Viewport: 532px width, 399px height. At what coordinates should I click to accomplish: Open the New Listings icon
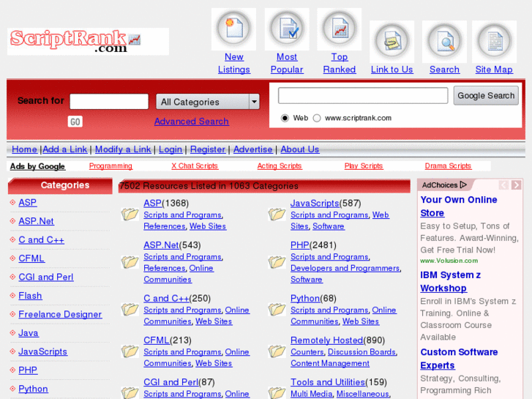point(233,29)
